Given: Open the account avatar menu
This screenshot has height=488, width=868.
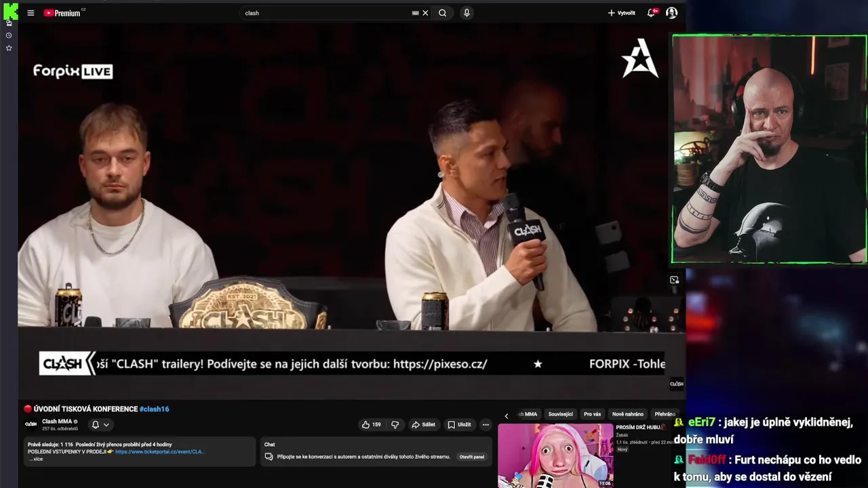Looking at the screenshot, I should [x=671, y=13].
